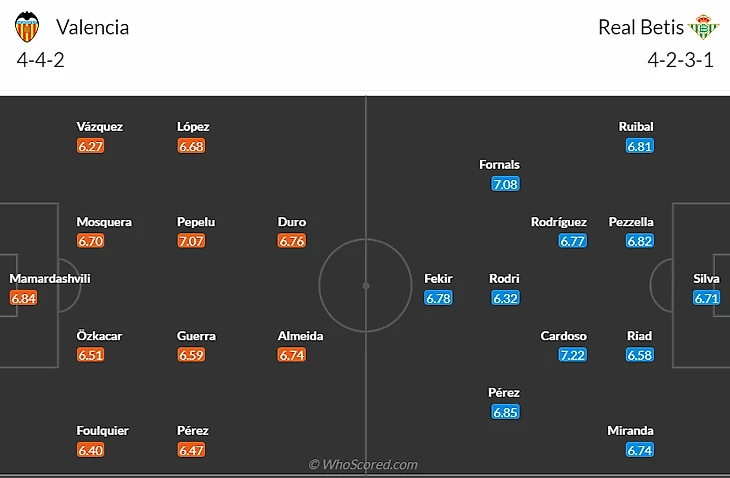
Task: Select Mamardashvili's 6.84 rating badge
Action: pyautogui.click(x=24, y=298)
